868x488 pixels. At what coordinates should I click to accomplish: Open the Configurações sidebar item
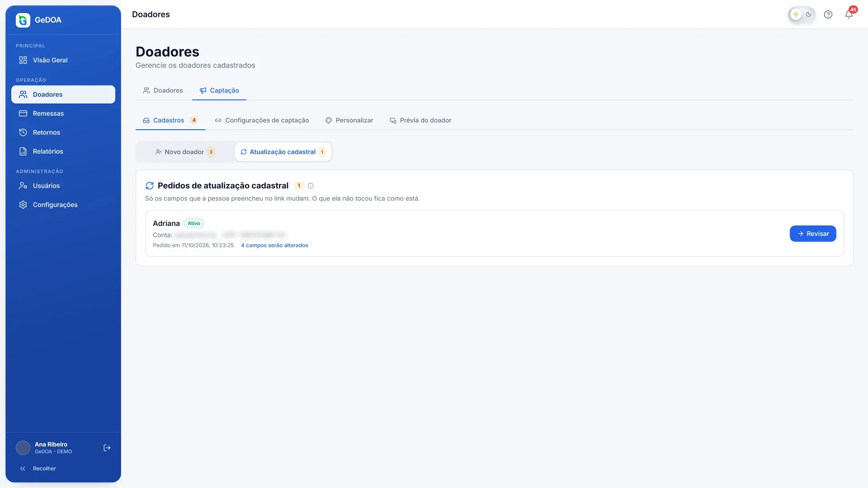point(63,205)
